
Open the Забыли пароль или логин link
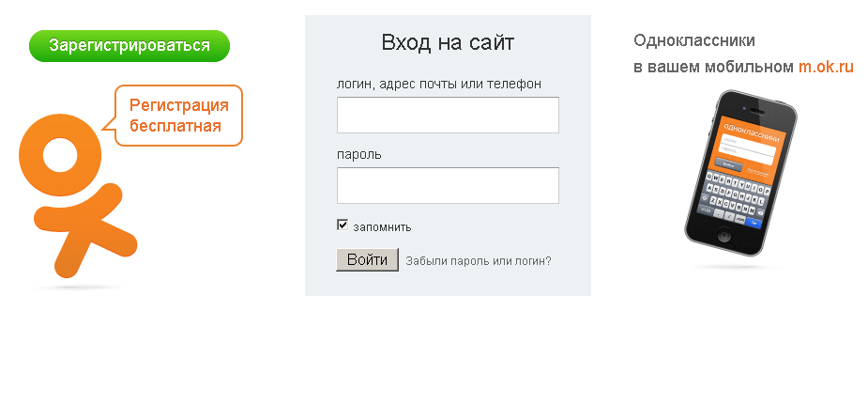pyautogui.click(x=479, y=261)
